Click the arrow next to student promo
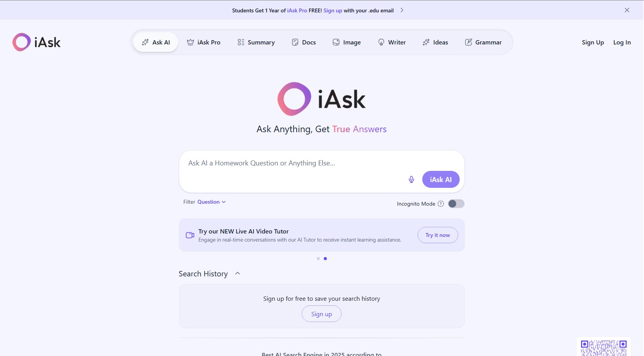The height and width of the screenshot is (356, 644). (402, 10)
